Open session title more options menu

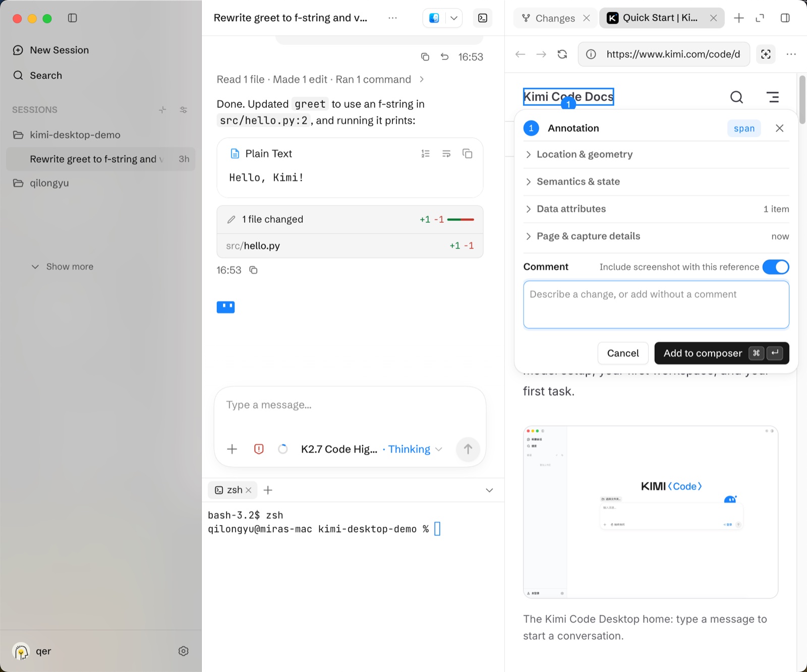coord(392,18)
